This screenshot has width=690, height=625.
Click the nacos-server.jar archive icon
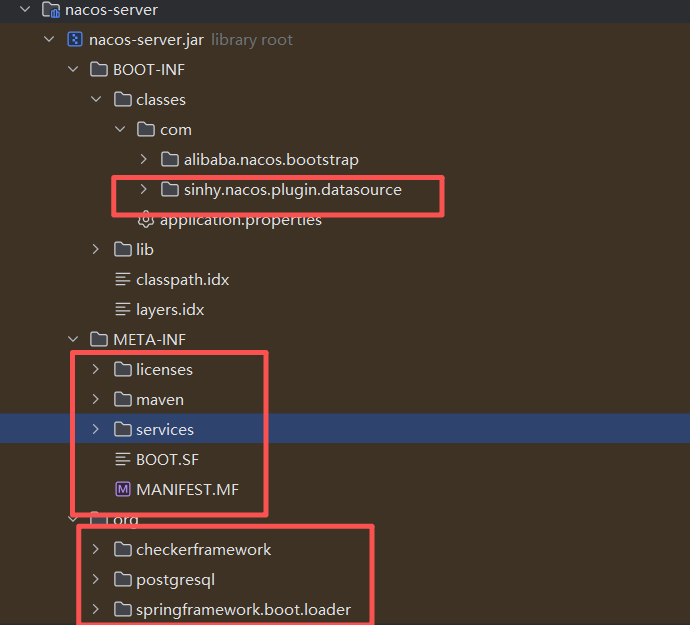point(75,39)
